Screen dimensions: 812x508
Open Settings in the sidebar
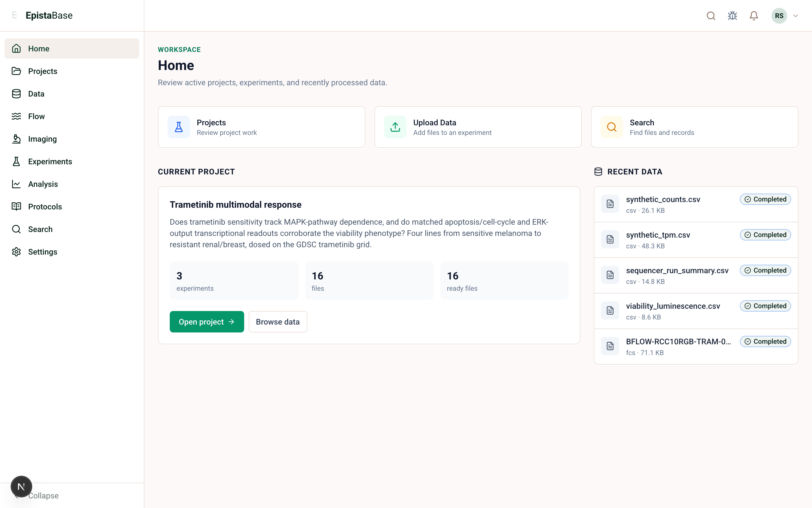[x=72, y=252]
